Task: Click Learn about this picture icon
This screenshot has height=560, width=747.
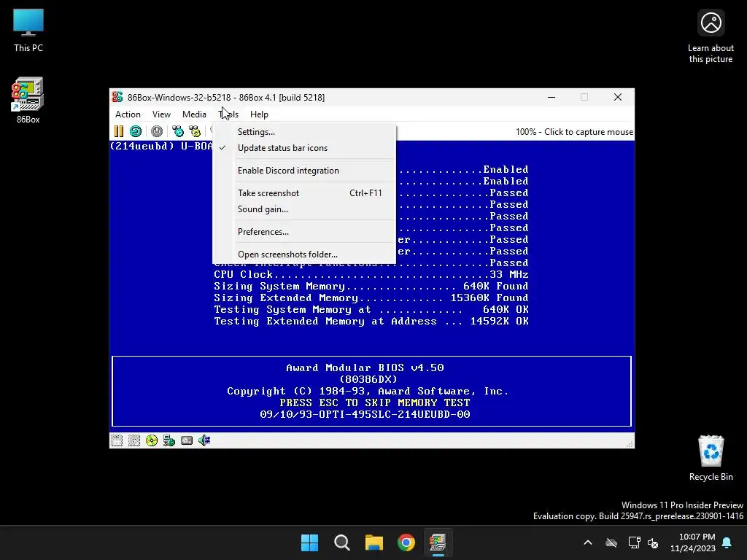Action: (711, 36)
